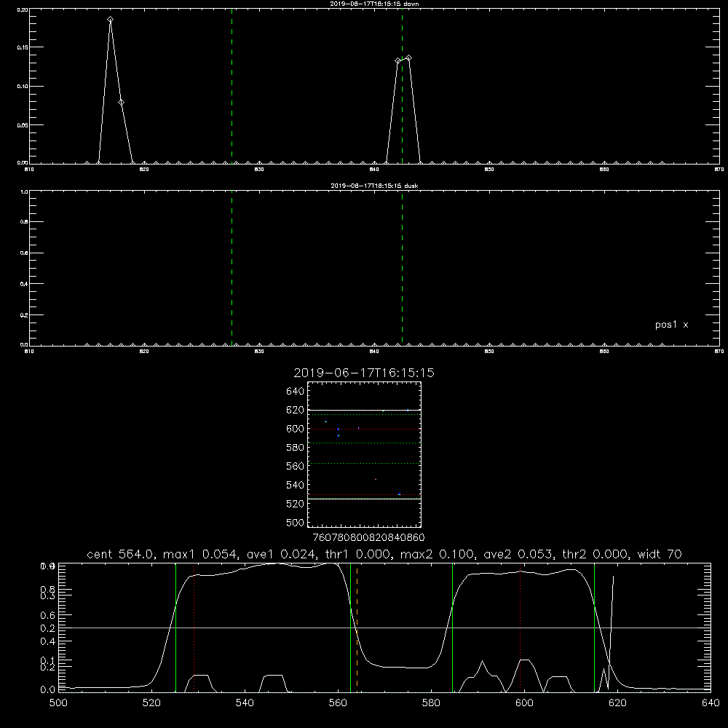This screenshot has width=728, height=728.
Task: Click the '540' x-axis label of bottom plot
Action: pyautogui.click(x=245, y=703)
